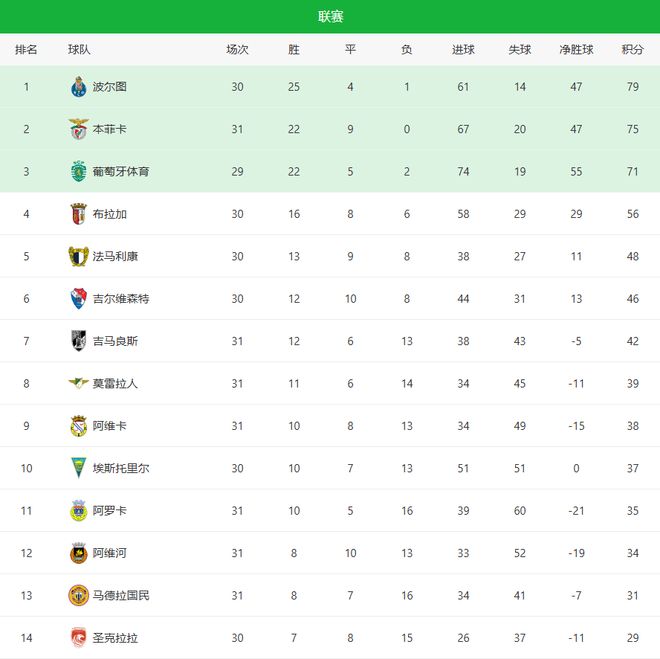Click the Moreirense (莫雷拉人) club crest
Screen dimensions: 660x659
coord(78,383)
